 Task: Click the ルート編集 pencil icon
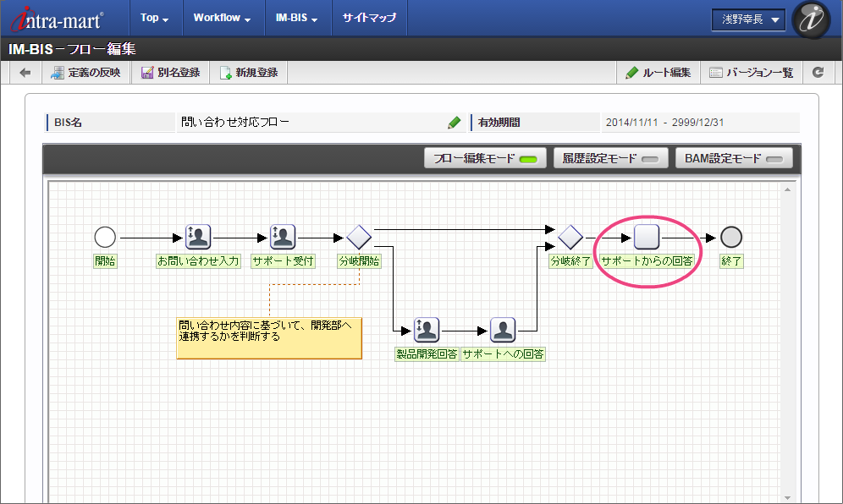coord(632,73)
